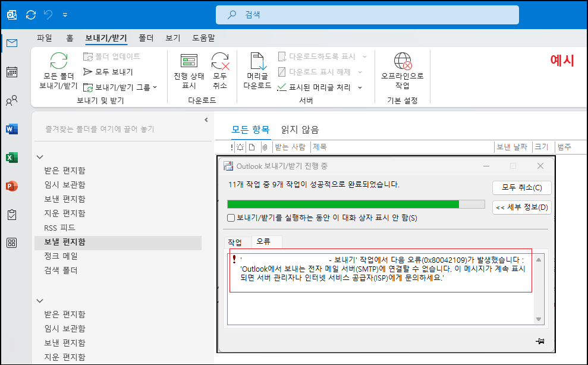The height and width of the screenshot is (365, 588).
Task: Click the undo arrow in quick access toolbar
Action: click(x=48, y=15)
